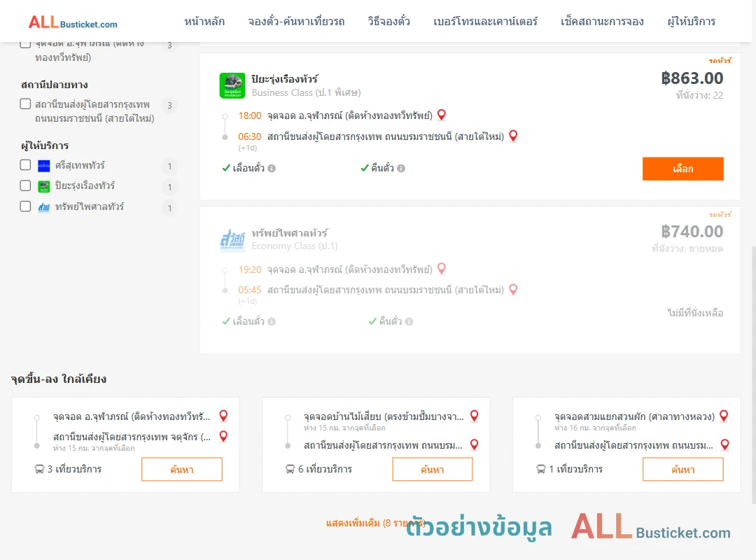Tick the ทรัพย์ไพศาลทัวร์ operator checkbox
The height and width of the screenshot is (560, 756).
[x=26, y=206]
